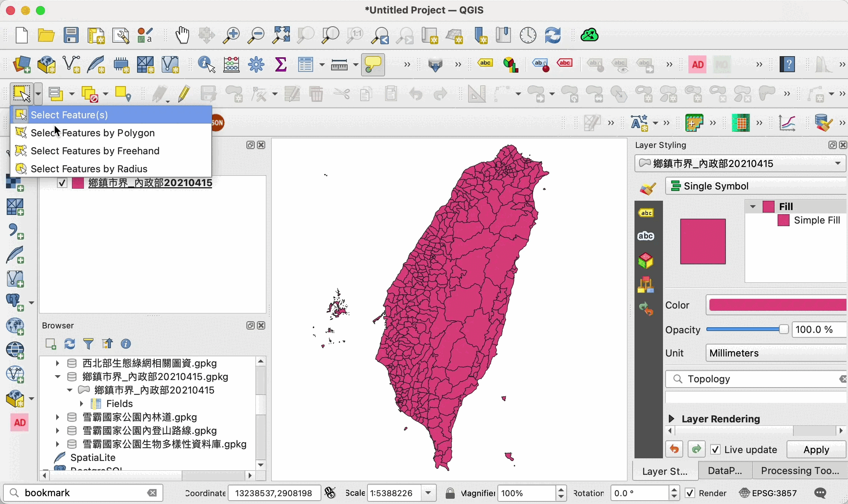This screenshot has height=504, width=848.
Task: Open the Field Calculator abacus icon
Action: coord(231,65)
